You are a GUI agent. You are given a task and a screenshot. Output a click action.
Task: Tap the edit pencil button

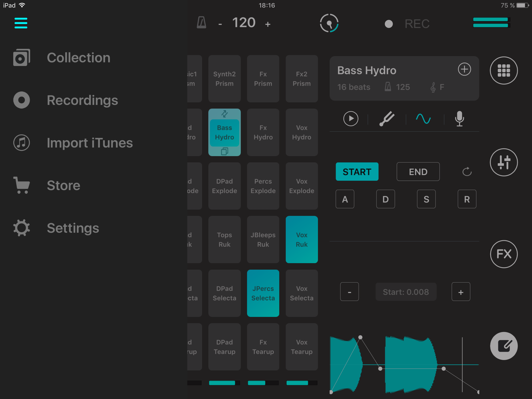[x=503, y=346]
